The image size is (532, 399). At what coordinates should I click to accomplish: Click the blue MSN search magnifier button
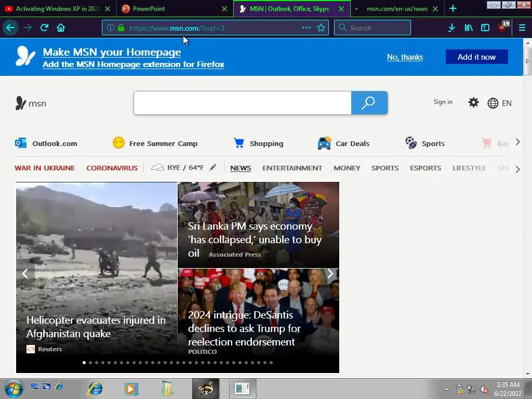pos(369,103)
